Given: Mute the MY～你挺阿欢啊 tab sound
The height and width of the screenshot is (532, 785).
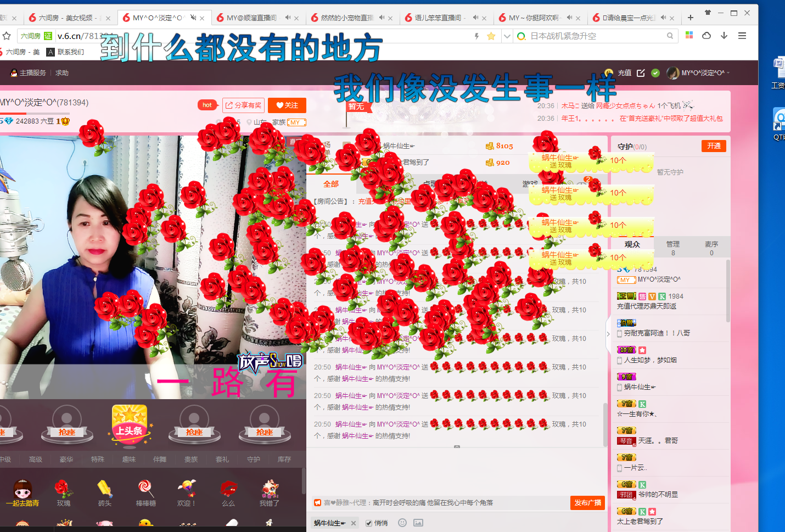Looking at the screenshot, I should click(569, 18).
